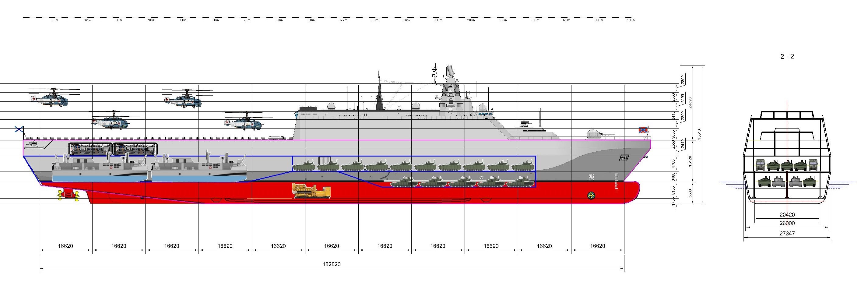The height and width of the screenshot is (282, 868).
Task: Click the 100m mark on the scale bar
Action: coord(343,20)
